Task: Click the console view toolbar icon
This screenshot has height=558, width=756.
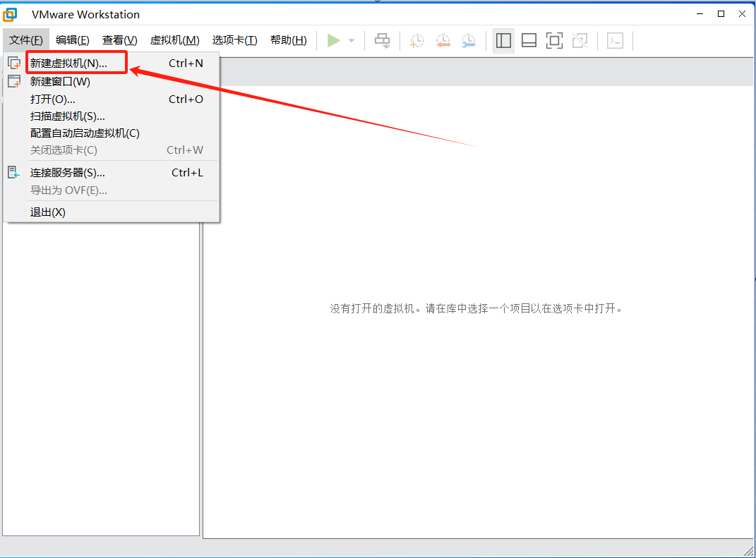Action: [x=616, y=40]
